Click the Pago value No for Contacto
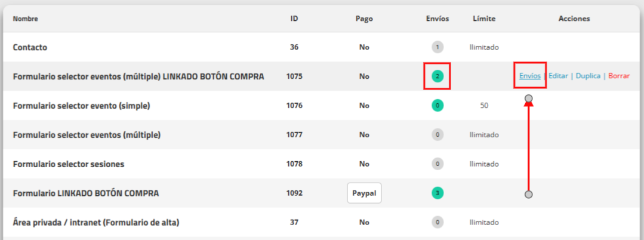644x240 pixels. tap(364, 47)
